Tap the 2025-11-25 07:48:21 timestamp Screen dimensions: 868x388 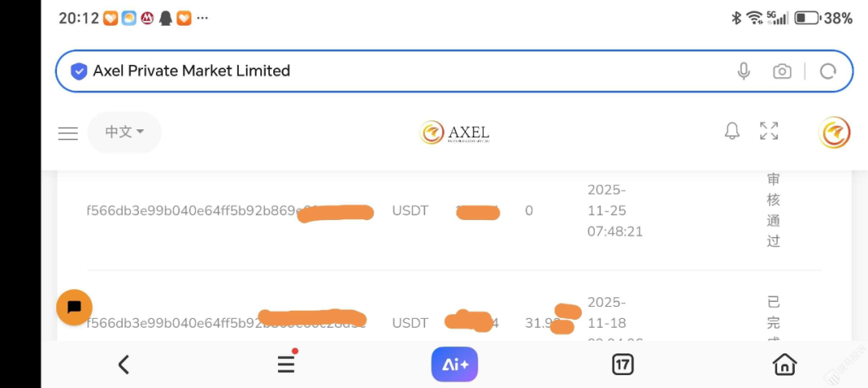coord(615,211)
